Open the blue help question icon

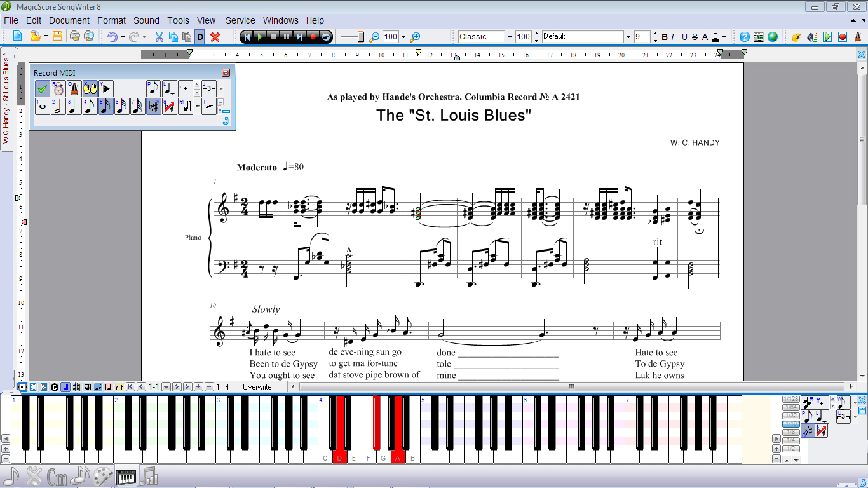[745, 37]
